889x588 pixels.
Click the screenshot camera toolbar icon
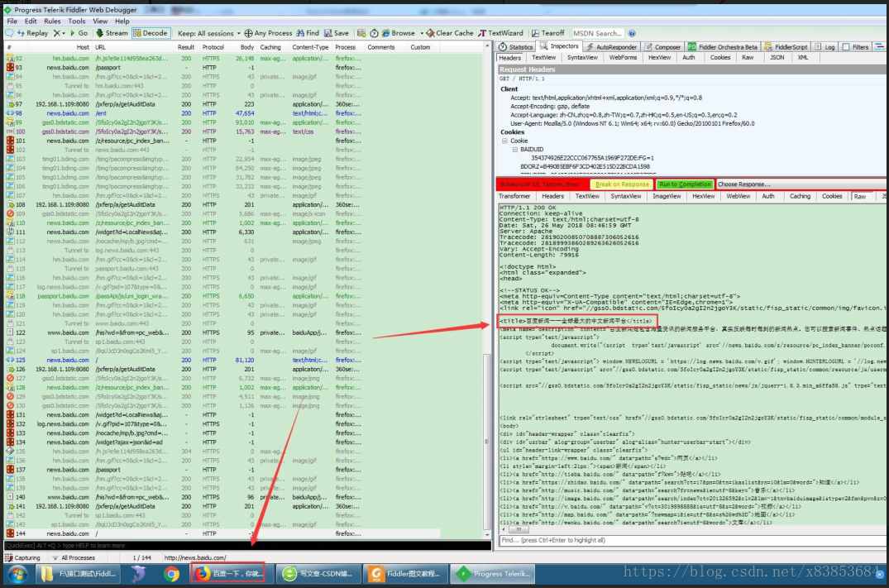(361, 33)
